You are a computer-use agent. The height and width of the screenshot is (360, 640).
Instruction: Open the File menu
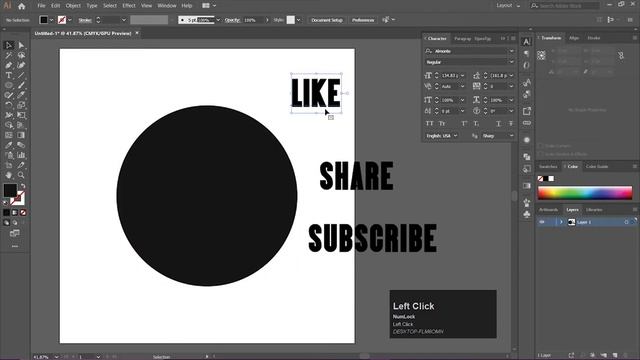(41, 6)
